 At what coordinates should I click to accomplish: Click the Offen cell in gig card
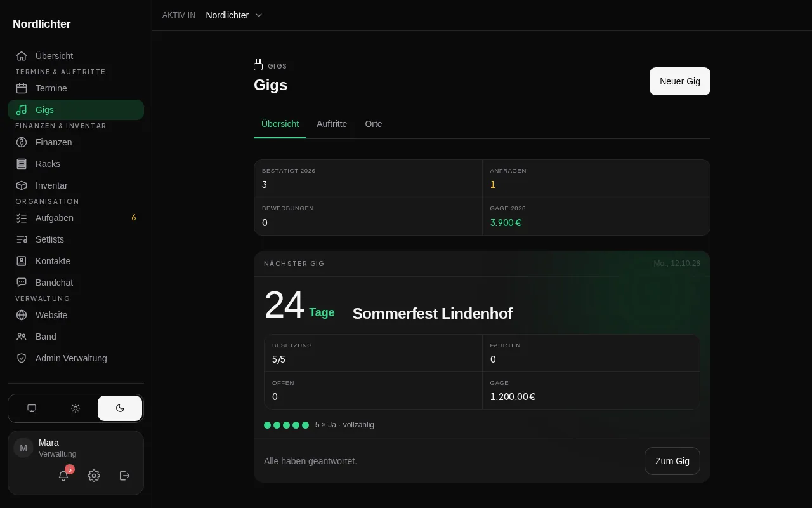373,391
